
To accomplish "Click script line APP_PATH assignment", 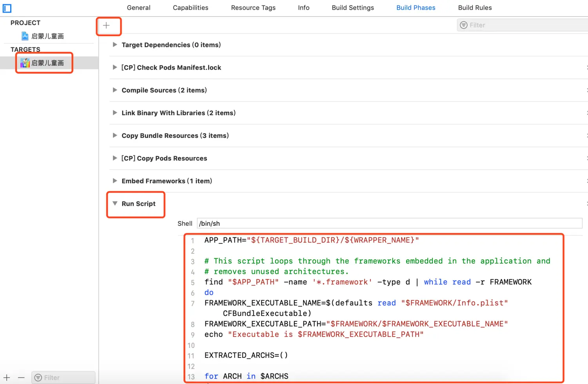I will 312,240.
